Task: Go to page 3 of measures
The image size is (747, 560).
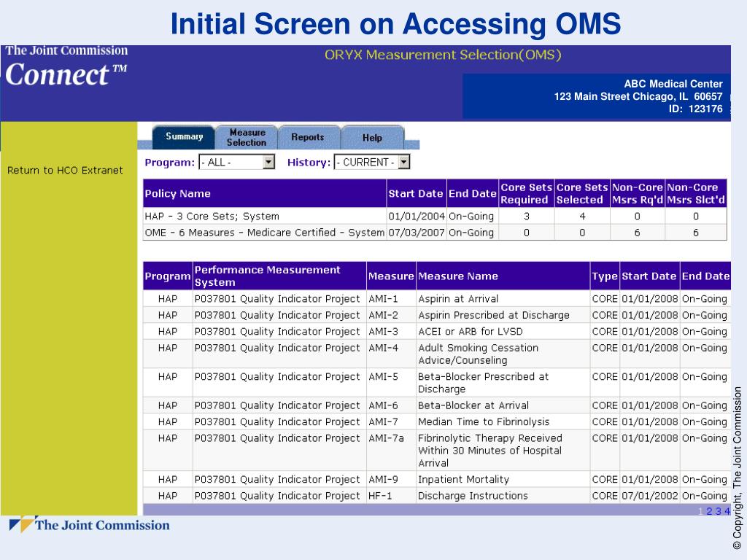Action: 719,511
